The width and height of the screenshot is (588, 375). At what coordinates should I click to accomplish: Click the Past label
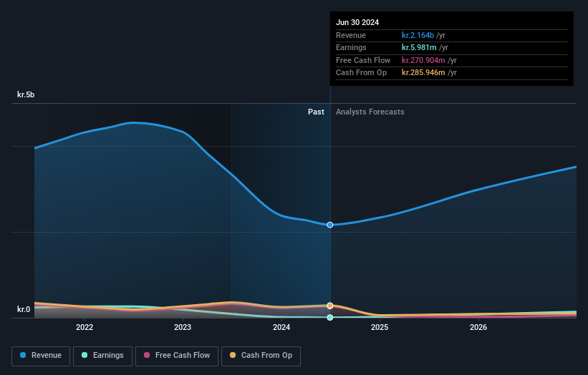tap(316, 112)
